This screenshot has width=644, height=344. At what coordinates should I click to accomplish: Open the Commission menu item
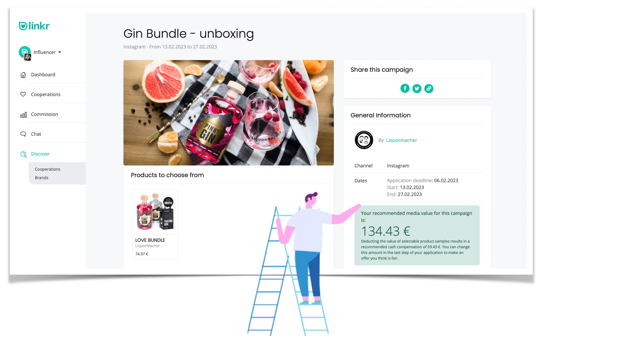pos(45,114)
